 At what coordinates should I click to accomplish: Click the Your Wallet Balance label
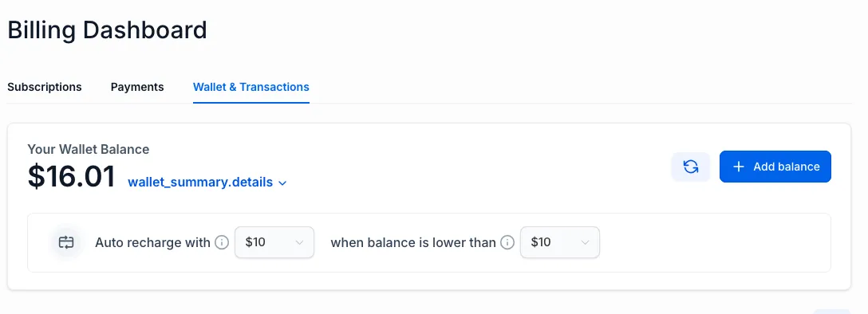point(89,149)
